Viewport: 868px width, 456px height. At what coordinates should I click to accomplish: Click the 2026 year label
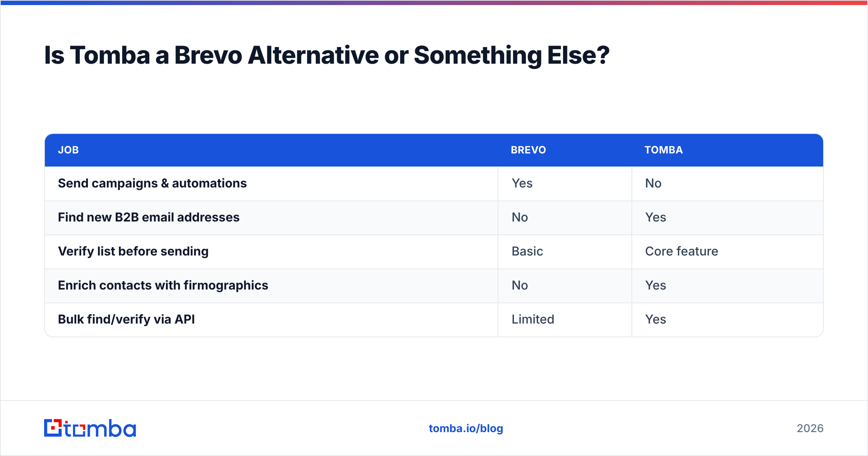(x=810, y=428)
